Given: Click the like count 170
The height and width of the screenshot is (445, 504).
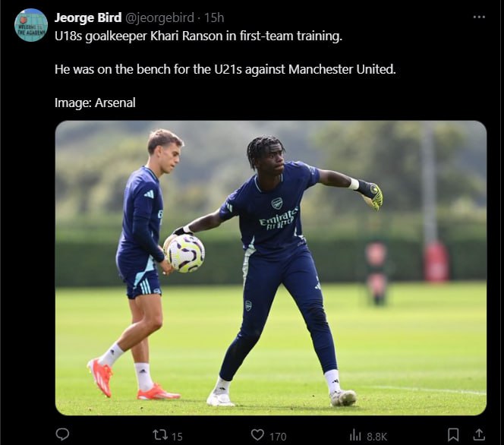Looking at the screenshot, I should point(278,437).
